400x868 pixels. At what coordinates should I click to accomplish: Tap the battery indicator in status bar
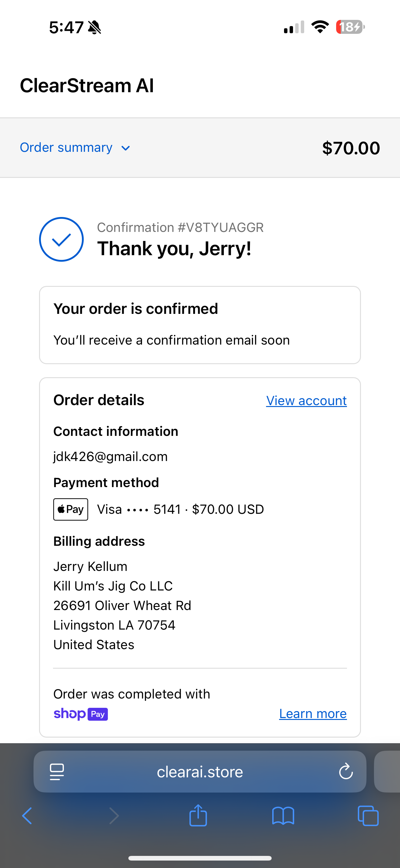pos(350,27)
